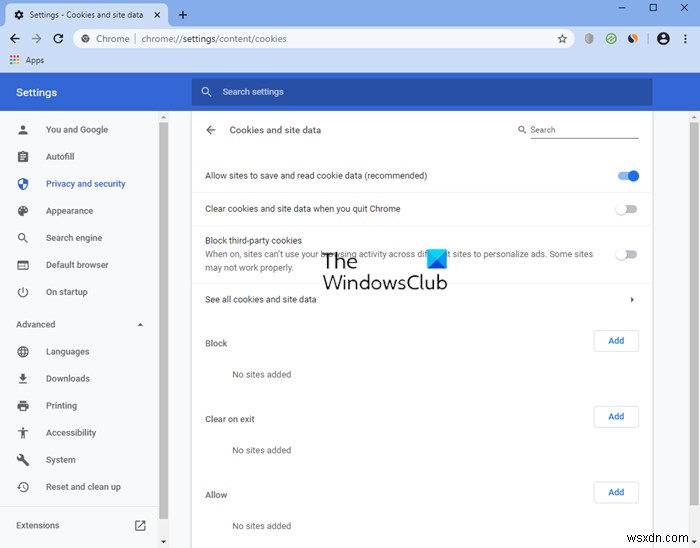This screenshot has width=700, height=548.
Task: Open Reset and clean up
Action: pos(83,487)
